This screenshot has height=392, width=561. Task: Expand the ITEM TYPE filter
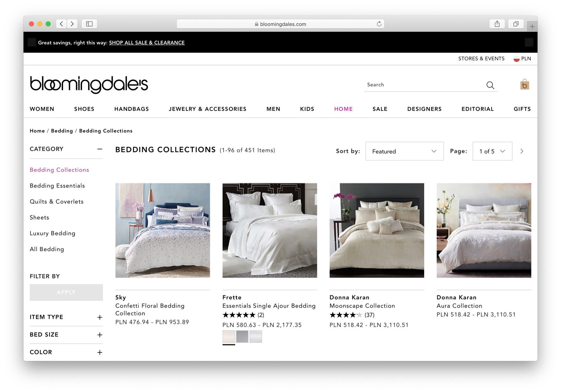point(99,317)
